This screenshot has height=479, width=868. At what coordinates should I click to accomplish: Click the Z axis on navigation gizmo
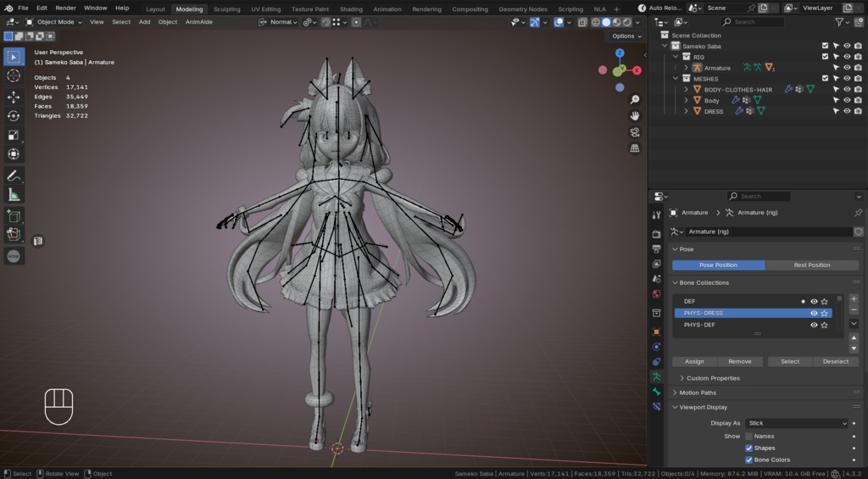pos(620,53)
